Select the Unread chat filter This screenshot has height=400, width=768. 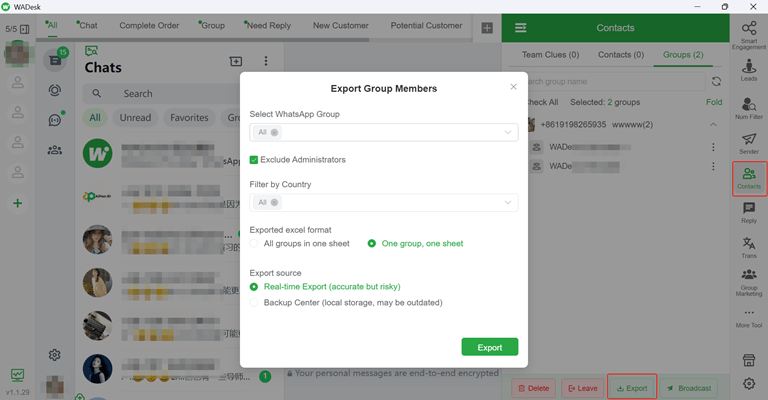coord(135,118)
